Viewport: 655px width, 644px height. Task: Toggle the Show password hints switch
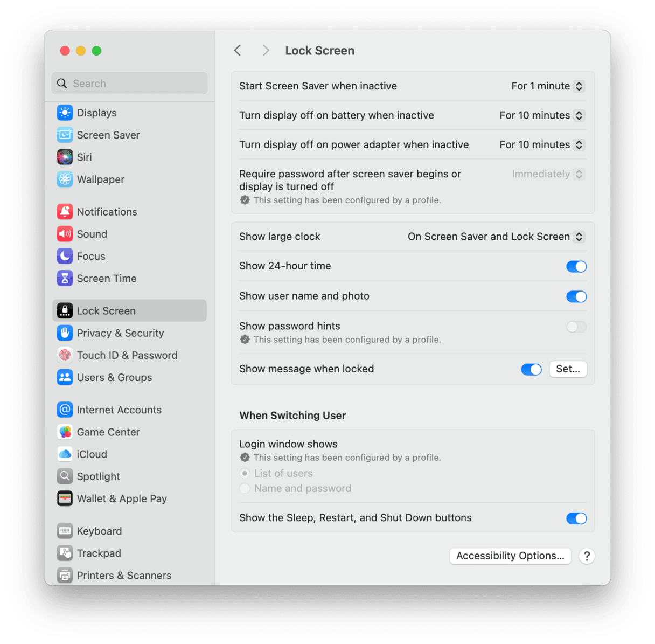click(x=576, y=327)
